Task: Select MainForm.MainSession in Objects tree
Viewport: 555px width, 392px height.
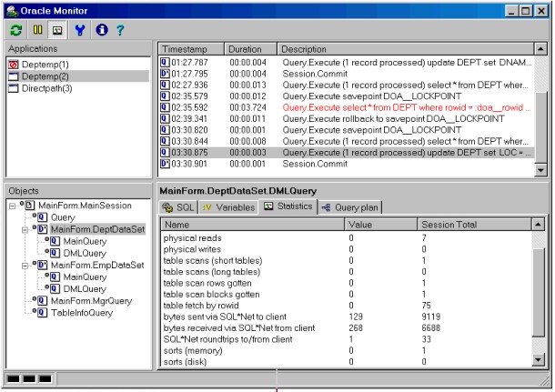Action: point(85,206)
